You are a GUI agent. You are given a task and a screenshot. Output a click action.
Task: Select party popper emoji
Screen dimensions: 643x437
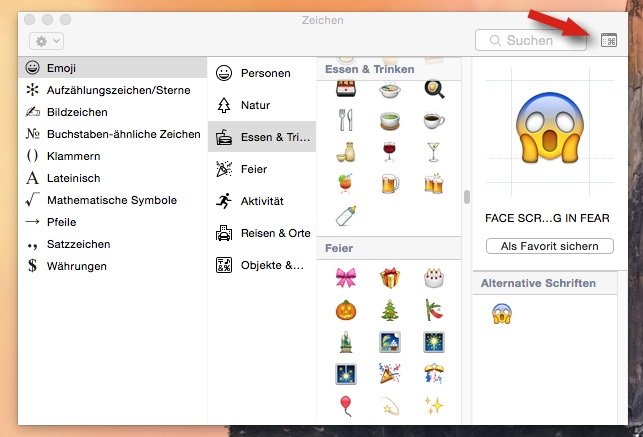click(390, 373)
